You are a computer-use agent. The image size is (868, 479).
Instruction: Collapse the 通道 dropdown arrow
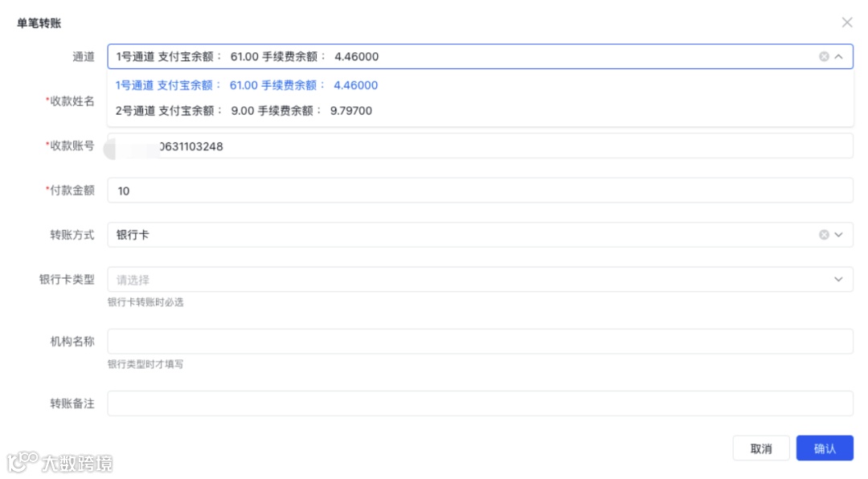[838, 56]
